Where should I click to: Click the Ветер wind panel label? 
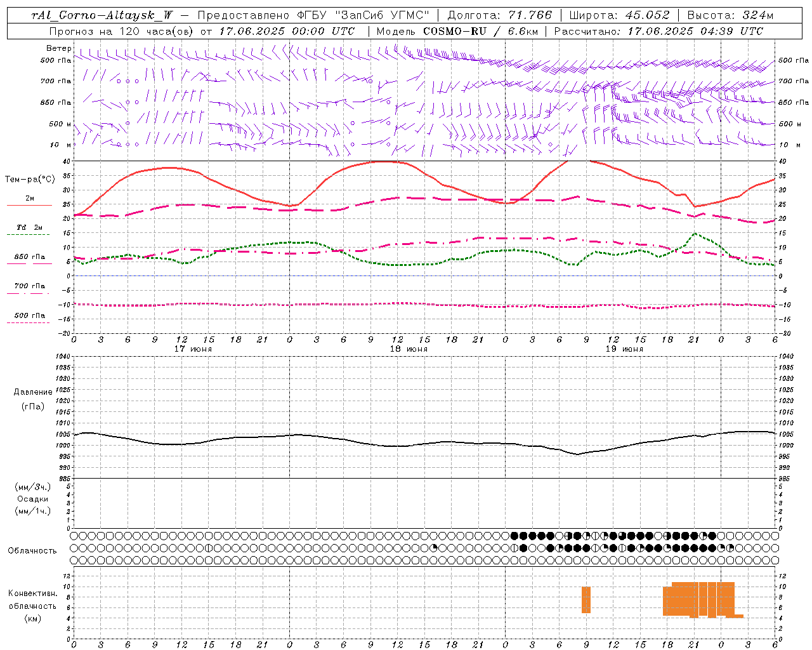tap(59, 48)
